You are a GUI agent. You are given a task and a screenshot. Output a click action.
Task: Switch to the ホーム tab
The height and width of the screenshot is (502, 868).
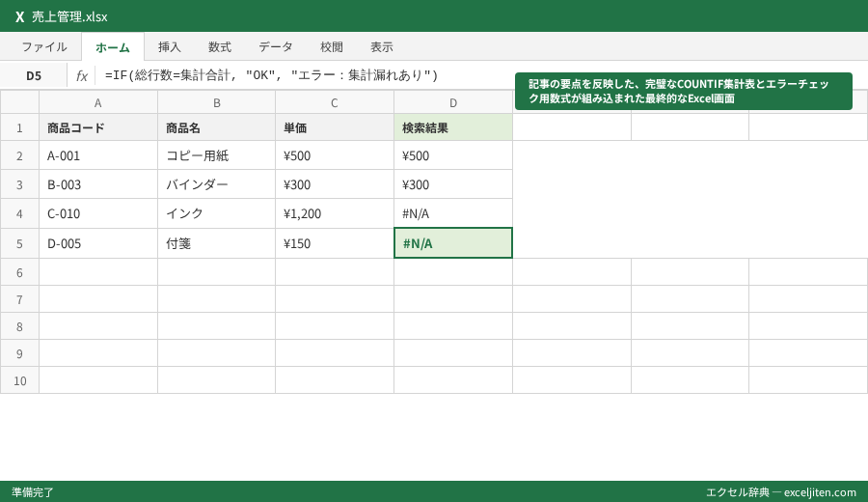[113, 47]
